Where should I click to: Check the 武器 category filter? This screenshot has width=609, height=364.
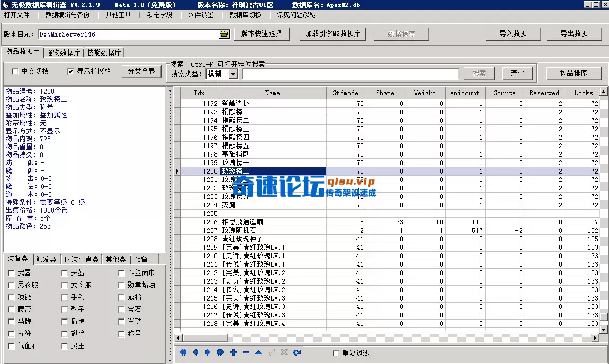coord(11,273)
